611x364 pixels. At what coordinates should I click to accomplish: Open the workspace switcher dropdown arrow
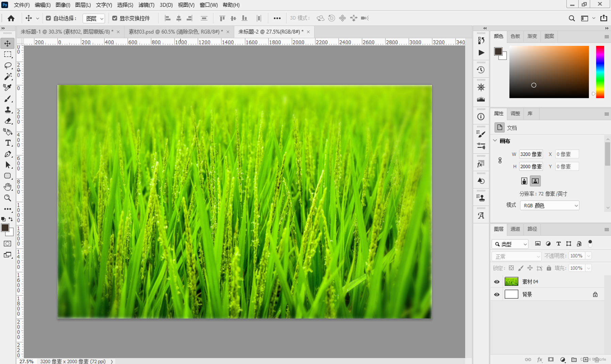pyautogui.click(x=594, y=18)
